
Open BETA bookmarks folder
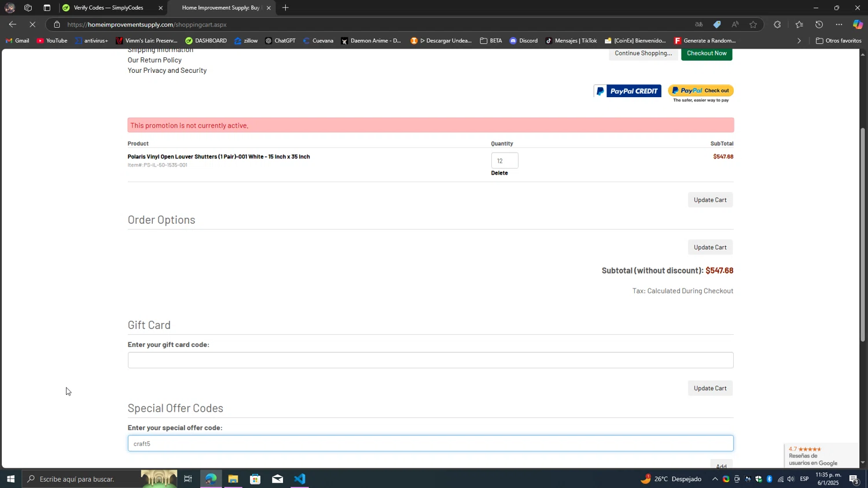pos(491,40)
